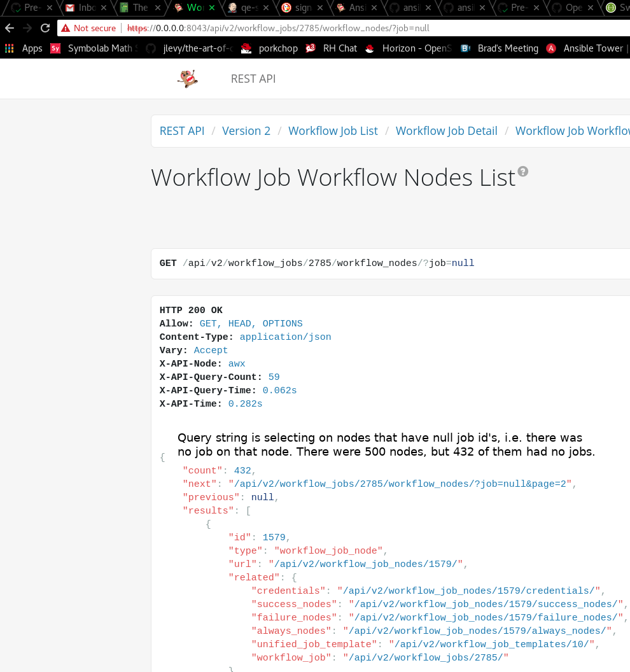Reload the page with the refresh icon
The width and height of the screenshot is (630, 672).
tap(45, 28)
